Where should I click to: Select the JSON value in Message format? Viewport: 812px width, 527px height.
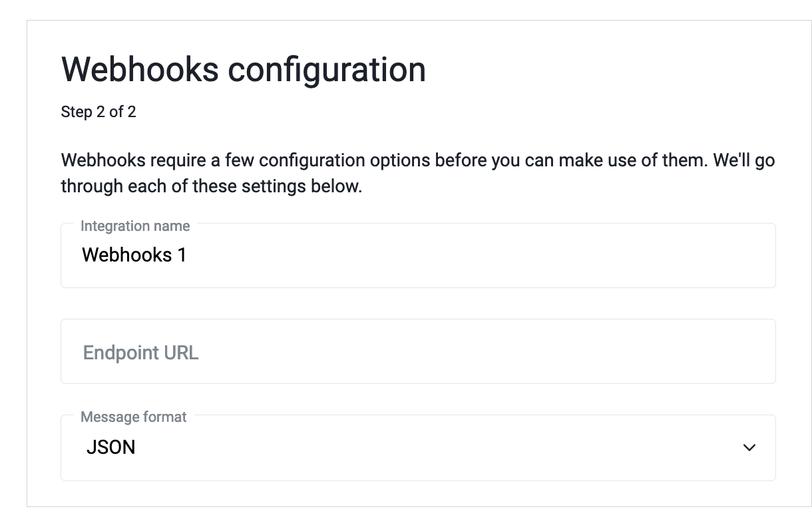coord(111,448)
